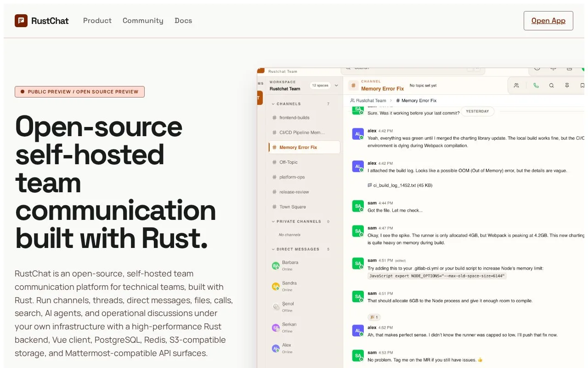Open the Off-Topic channel
588x368 pixels.
pos(304,162)
